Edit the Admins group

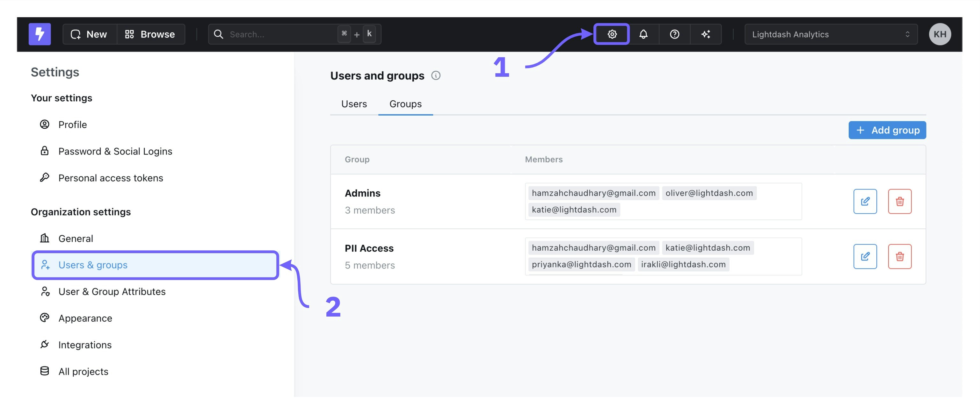(x=864, y=201)
